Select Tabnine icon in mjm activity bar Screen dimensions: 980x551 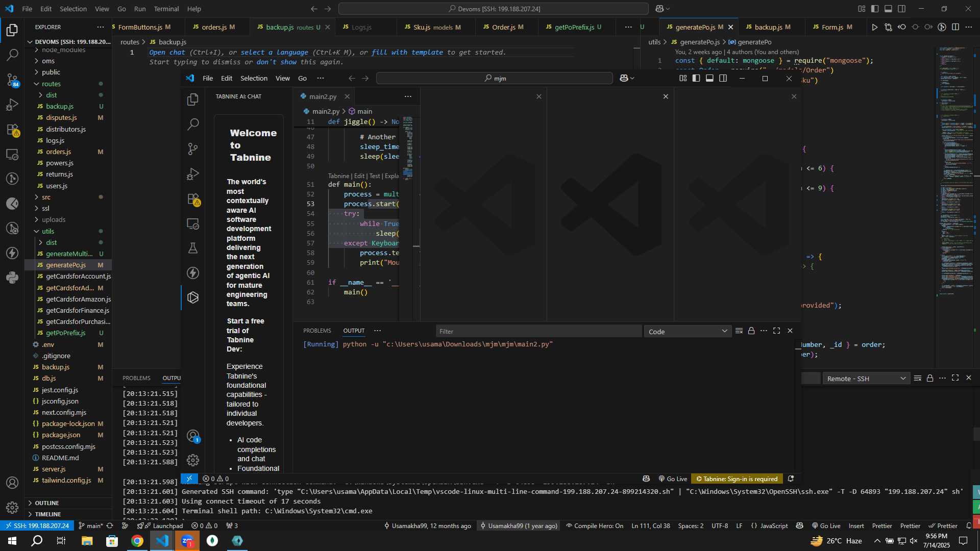[x=193, y=297]
